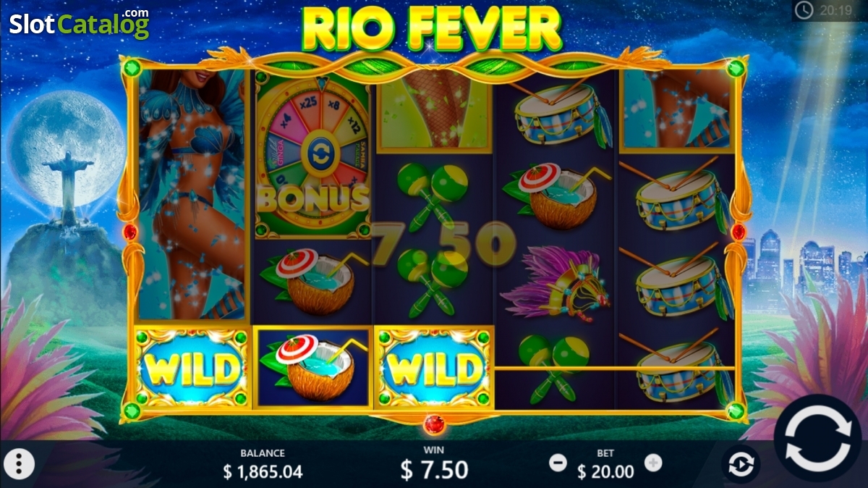Select the WILD symbol on third reel
This screenshot has width=868, height=488.
pyautogui.click(x=434, y=367)
